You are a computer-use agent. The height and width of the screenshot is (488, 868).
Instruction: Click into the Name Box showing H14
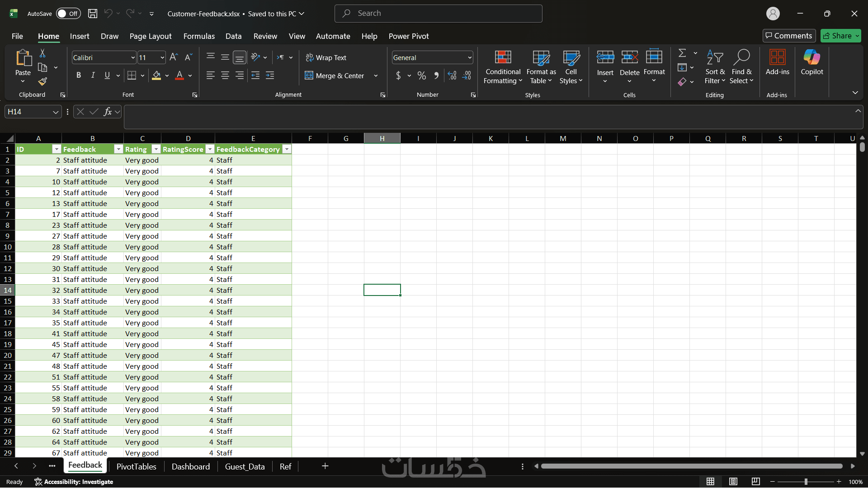(28, 112)
